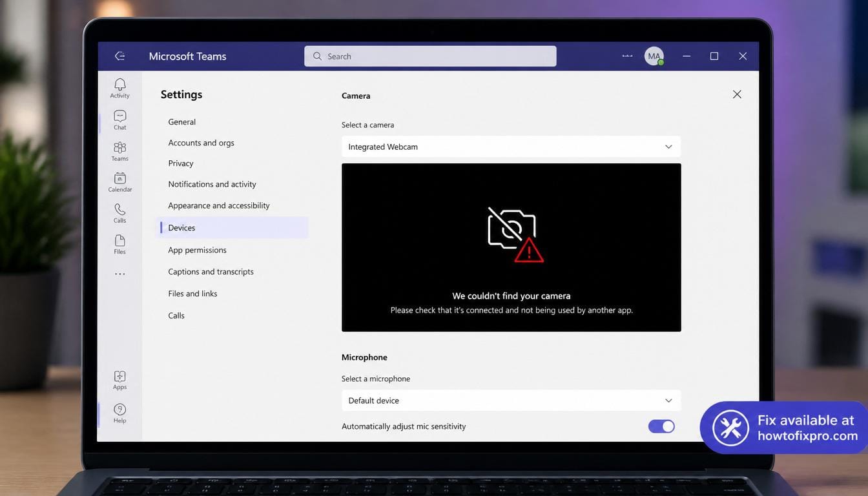
Task: Close the Settings panel with X
Action: click(x=737, y=94)
